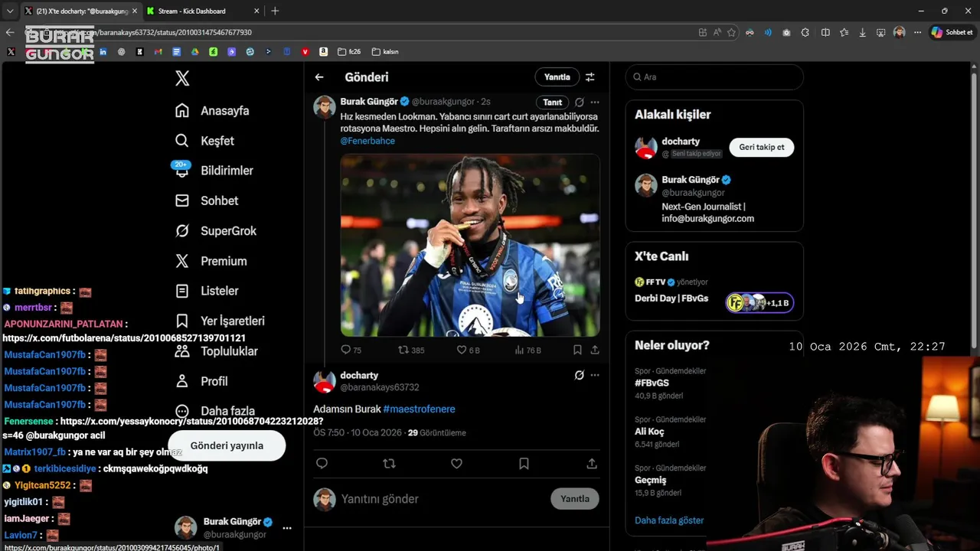The height and width of the screenshot is (551, 980).
Task: Open Grok icon on docharty's post
Action: [x=580, y=375]
